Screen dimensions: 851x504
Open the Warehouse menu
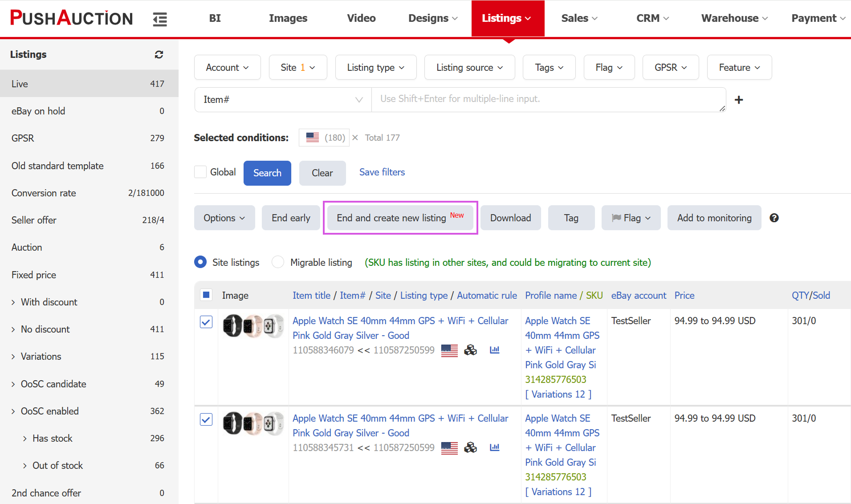click(734, 18)
